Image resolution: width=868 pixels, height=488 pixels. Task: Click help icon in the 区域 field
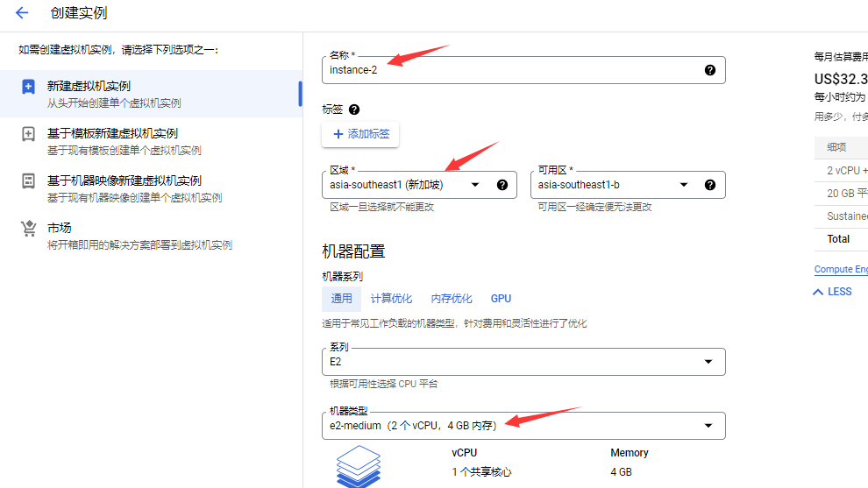(x=502, y=185)
